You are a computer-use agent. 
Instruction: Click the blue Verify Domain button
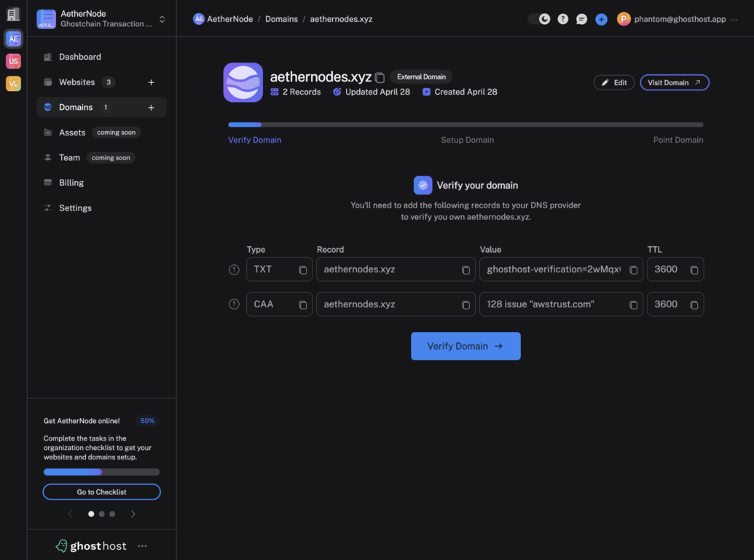(x=466, y=346)
